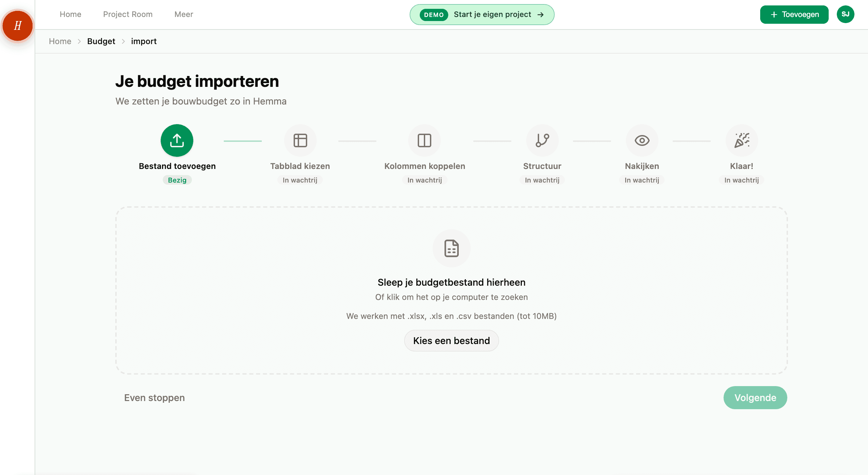Click the document icon in the upload area
The width and height of the screenshot is (868, 475).
[x=451, y=248]
